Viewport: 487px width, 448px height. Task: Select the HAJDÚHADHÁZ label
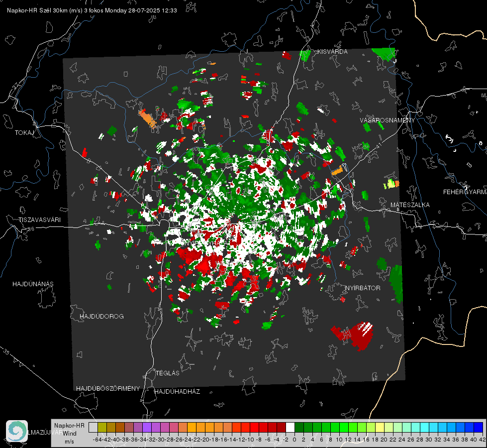(177, 391)
